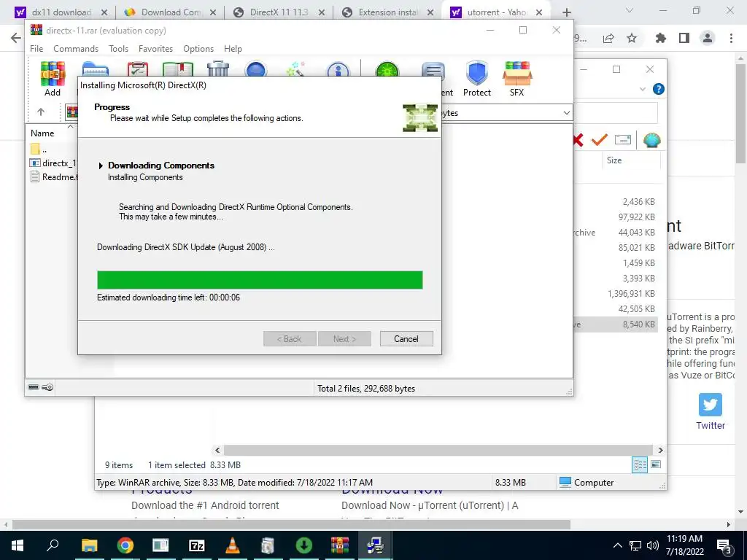Click the View book icon in WinRAR
747x560 pixels.
178,69
